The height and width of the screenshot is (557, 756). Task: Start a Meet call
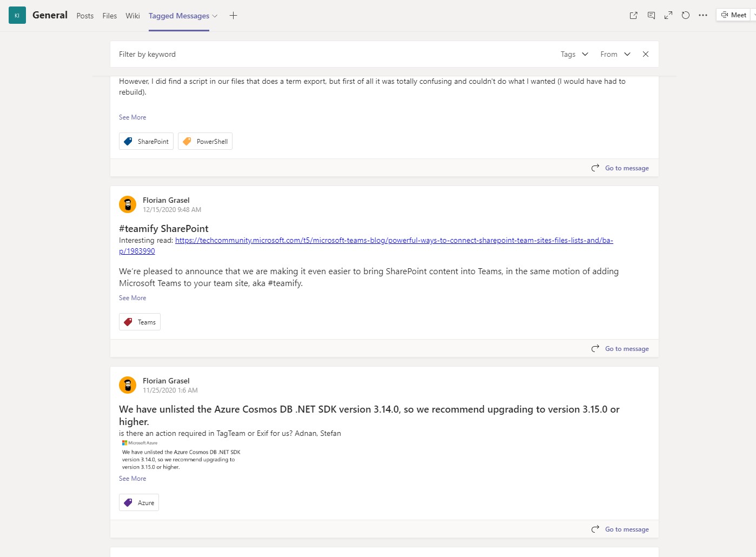tap(733, 15)
